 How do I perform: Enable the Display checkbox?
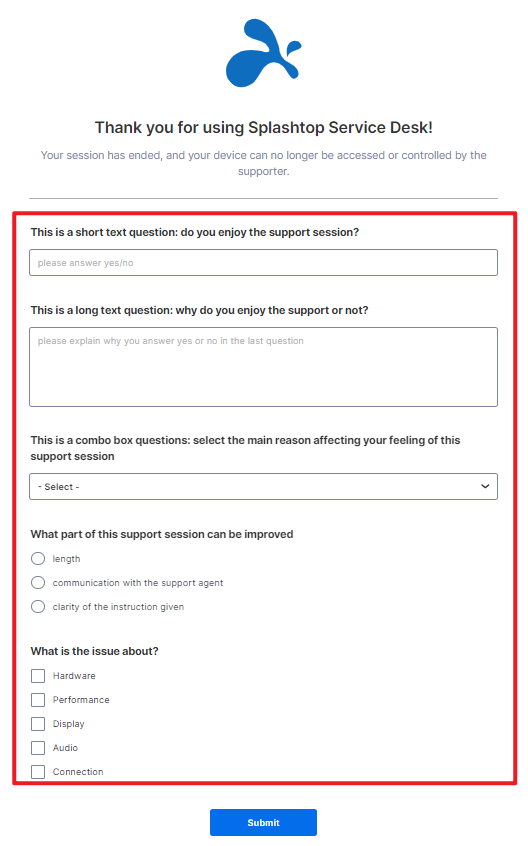coord(38,724)
